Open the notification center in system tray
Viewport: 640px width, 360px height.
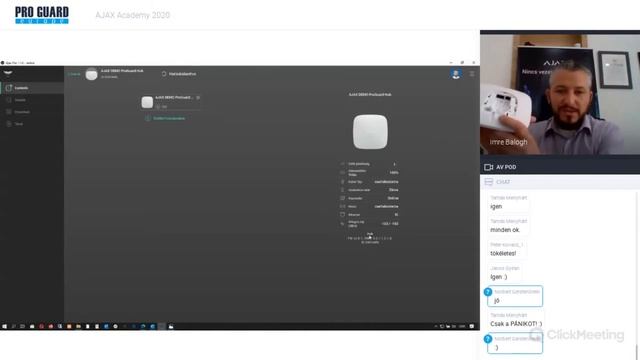point(472,327)
